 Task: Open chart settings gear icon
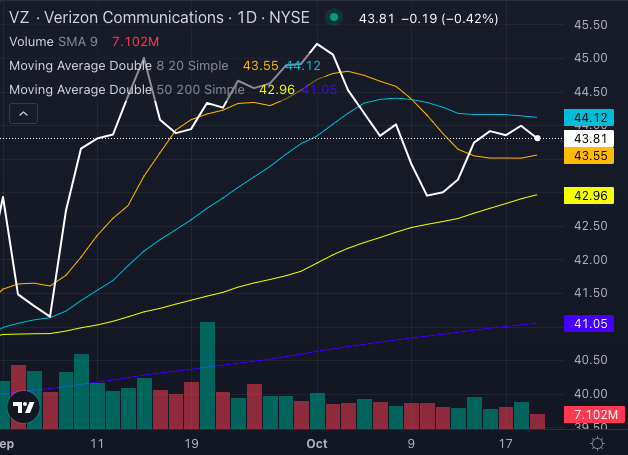(x=597, y=443)
